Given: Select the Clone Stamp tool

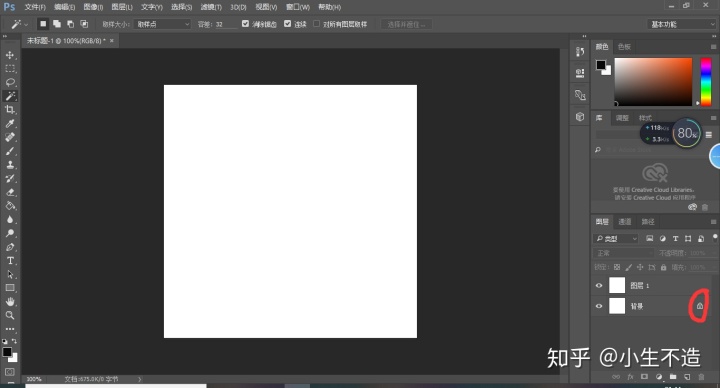Looking at the screenshot, I should pos(10,165).
